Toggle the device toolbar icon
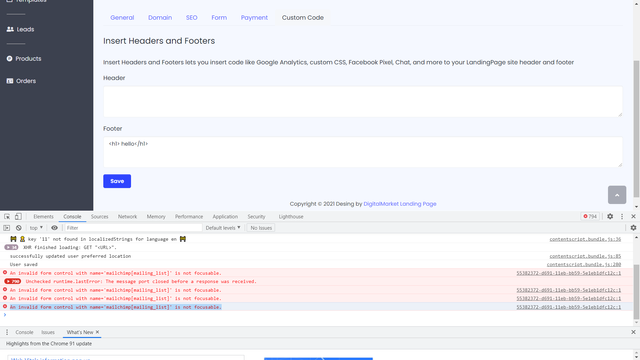 [18, 217]
